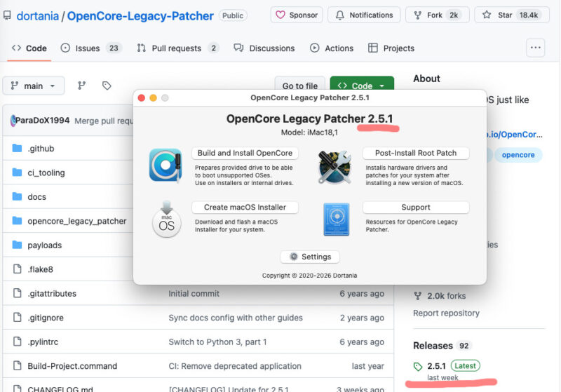Open the payloads folder
The width and height of the screenshot is (561, 392).
click(45, 245)
